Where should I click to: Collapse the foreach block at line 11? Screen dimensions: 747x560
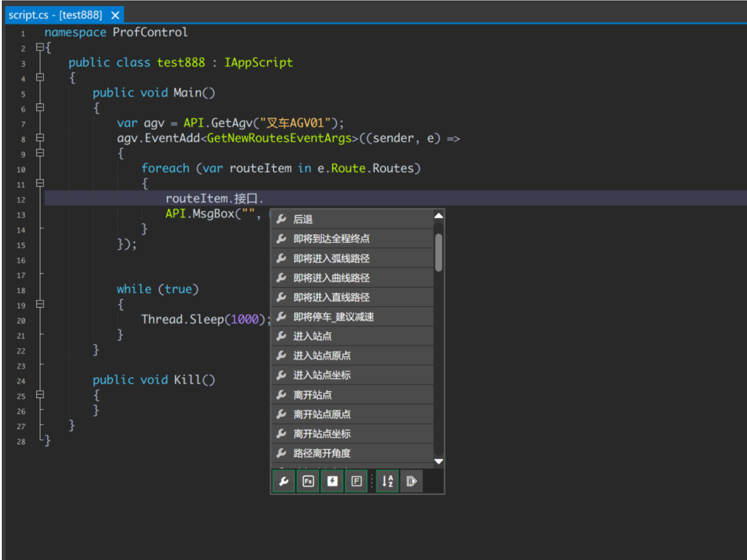[x=40, y=183]
